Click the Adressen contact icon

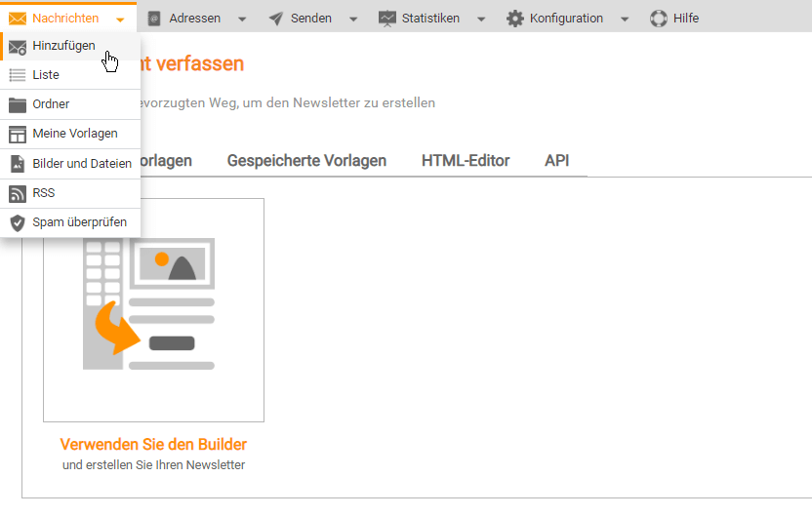coord(153,19)
